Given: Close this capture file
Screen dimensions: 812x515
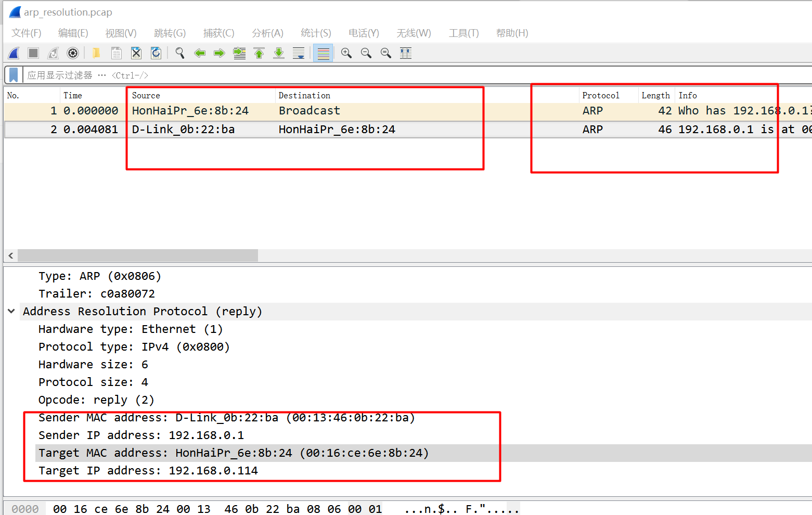Looking at the screenshot, I should [136, 53].
